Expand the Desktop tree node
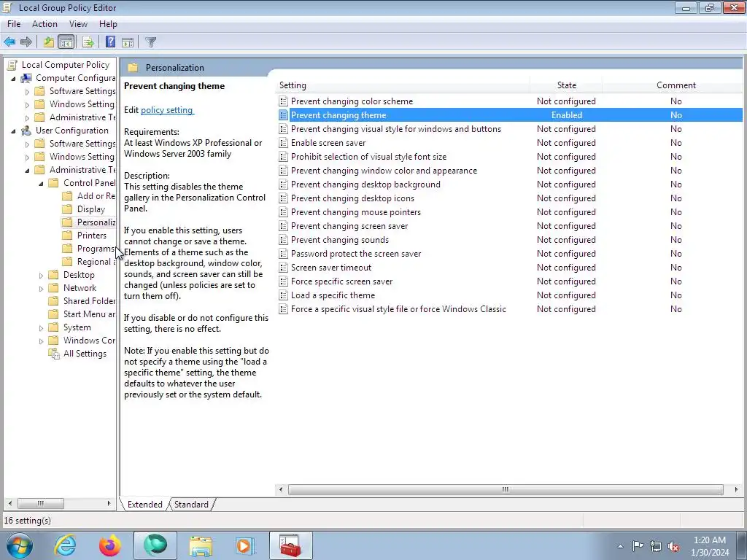Image resolution: width=747 pixels, height=560 pixels. coord(41,275)
